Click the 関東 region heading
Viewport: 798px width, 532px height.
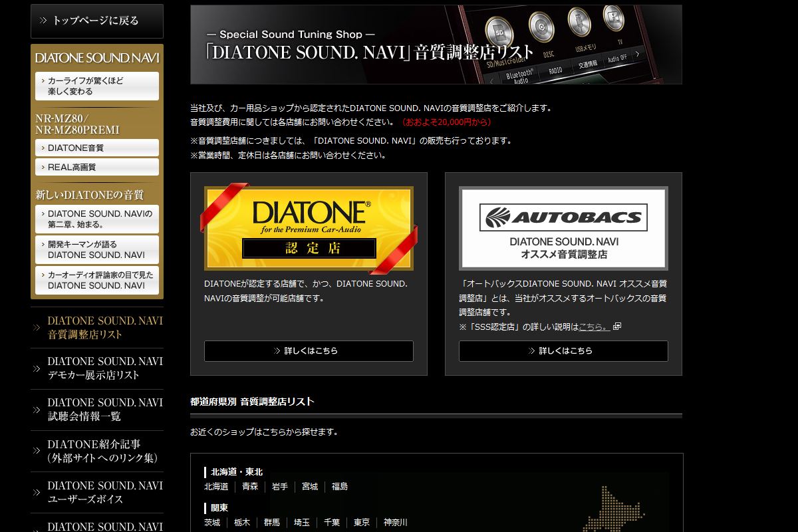(x=219, y=507)
